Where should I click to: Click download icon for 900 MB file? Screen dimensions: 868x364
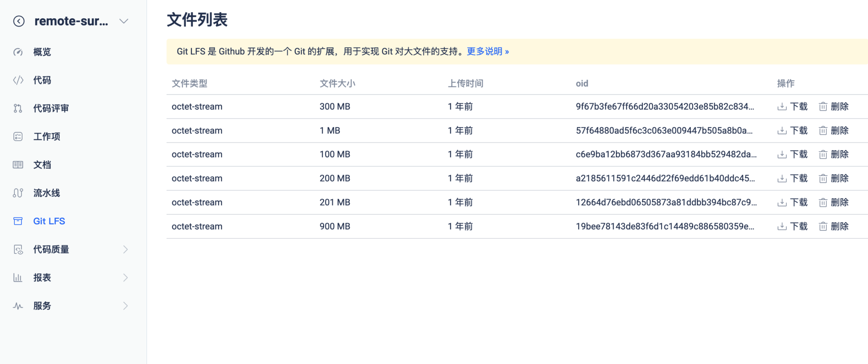pyautogui.click(x=782, y=226)
